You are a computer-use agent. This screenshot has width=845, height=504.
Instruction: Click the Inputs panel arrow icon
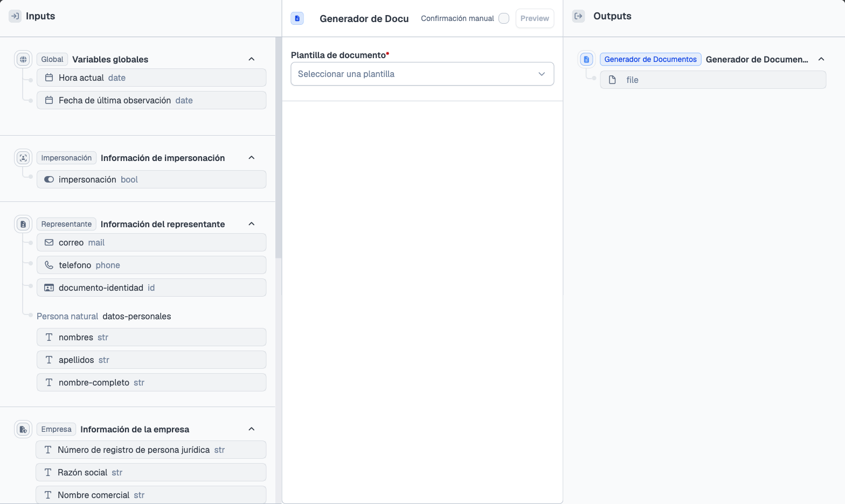coord(15,16)
